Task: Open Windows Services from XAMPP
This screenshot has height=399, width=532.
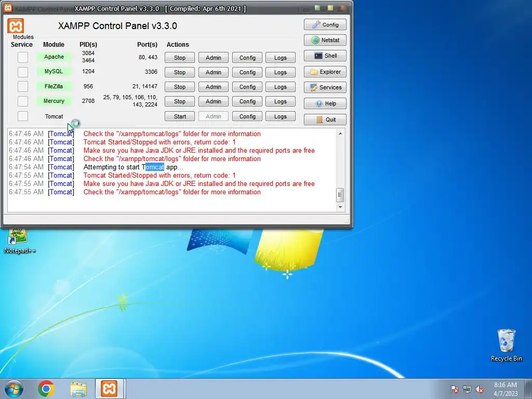Action: coord(325,87)
